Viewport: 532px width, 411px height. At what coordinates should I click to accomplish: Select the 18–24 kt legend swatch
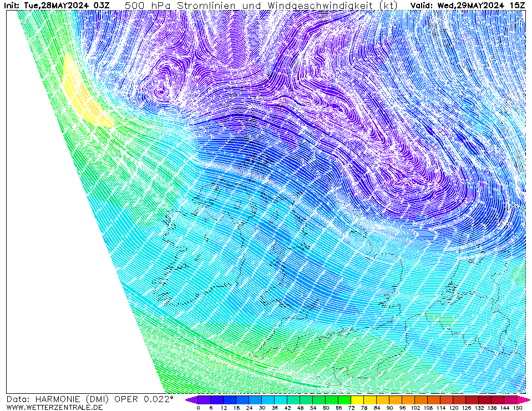coord(242,400)
